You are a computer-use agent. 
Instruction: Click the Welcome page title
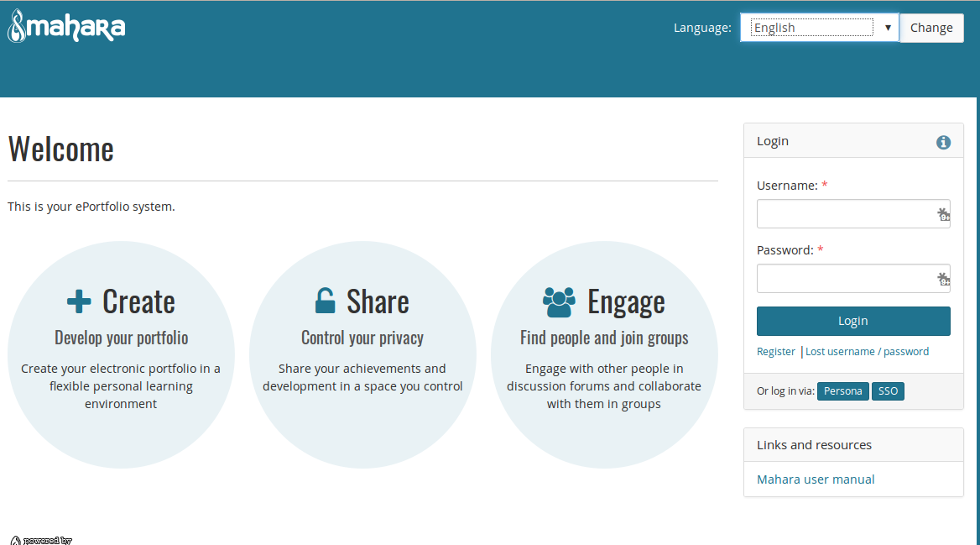[60, 149]
